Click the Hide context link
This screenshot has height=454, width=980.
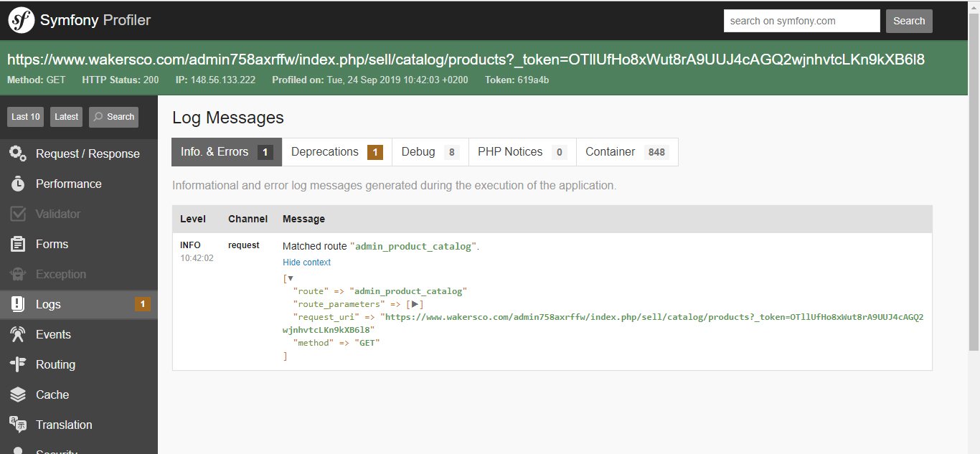306,263
